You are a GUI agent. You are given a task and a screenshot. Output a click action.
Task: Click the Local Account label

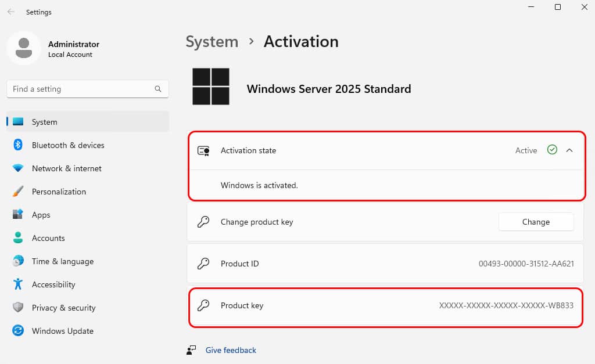(70, 55)
